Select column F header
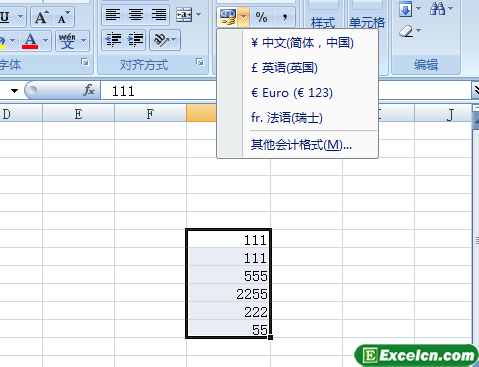The height and width of the screenshot is (367, 479). click(150, 114)
